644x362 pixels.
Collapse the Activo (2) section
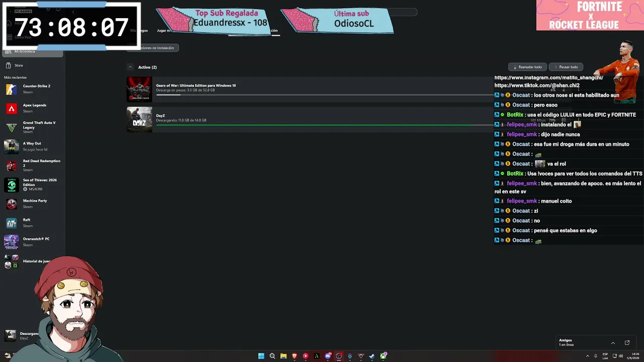click(x=130, y=67)
